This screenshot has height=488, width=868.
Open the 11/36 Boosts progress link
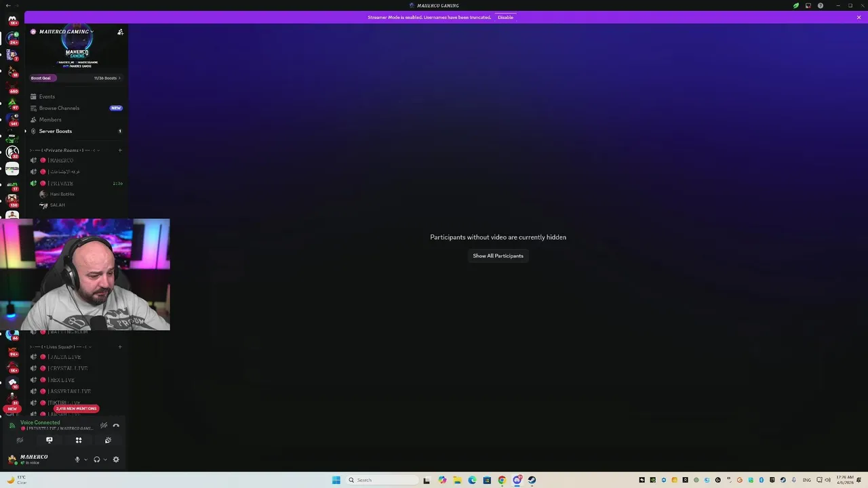coord(107,78)
